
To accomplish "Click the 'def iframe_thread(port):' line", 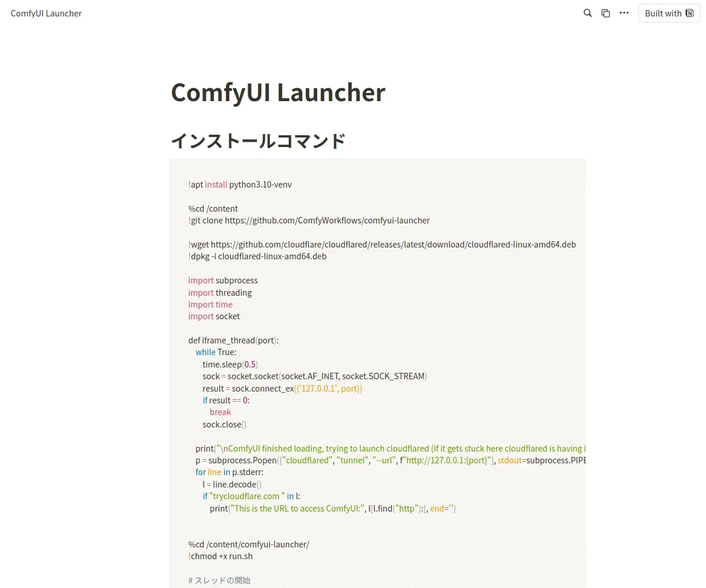I will click(x=234, y=340).
